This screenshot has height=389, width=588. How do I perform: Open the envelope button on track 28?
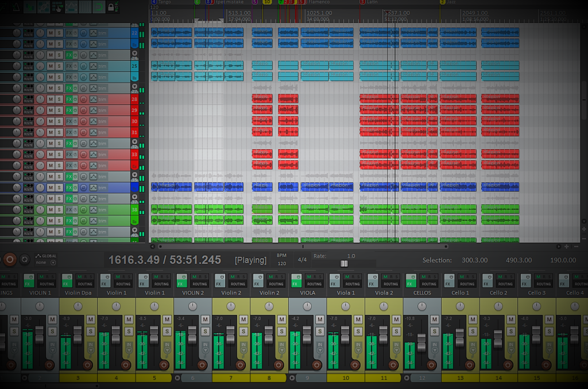93,99
